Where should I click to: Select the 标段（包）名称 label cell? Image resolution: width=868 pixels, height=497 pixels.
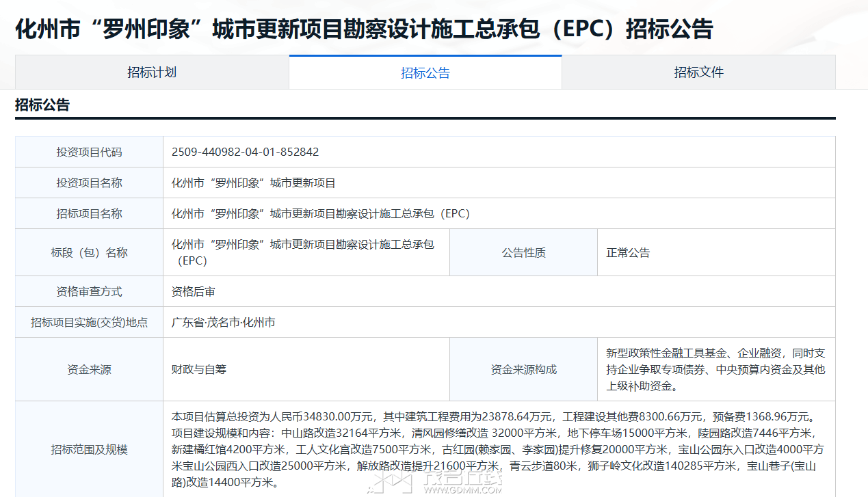pos(89,252)
